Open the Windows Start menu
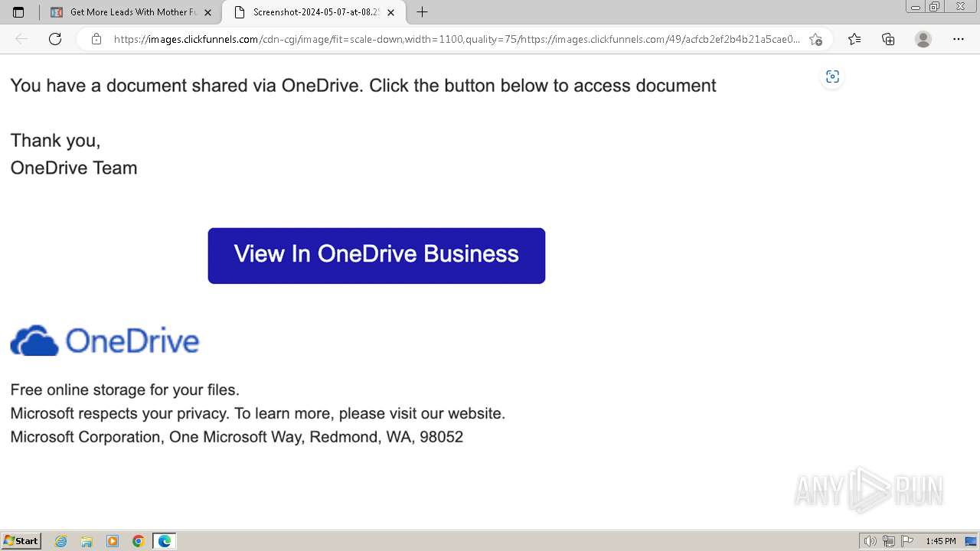Viewport: 980px width, 551px height. click(21, 541)
